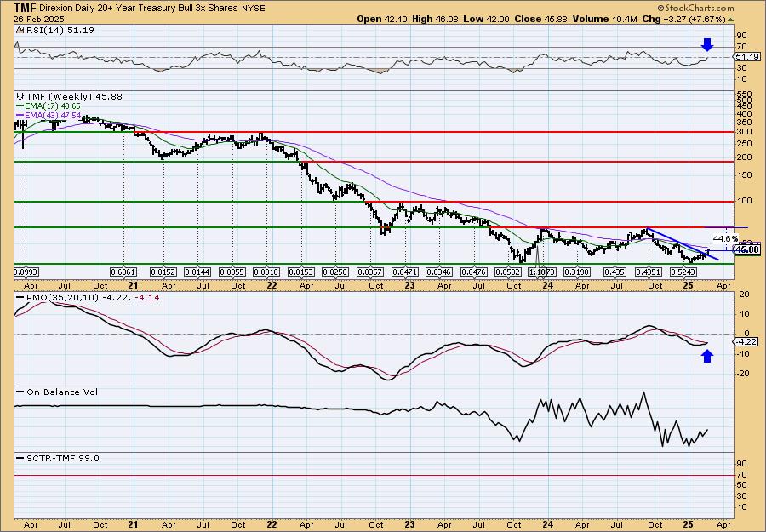Click the 0.435 distribution box
This screenshot has width=766, height=532.
point(614,272)
